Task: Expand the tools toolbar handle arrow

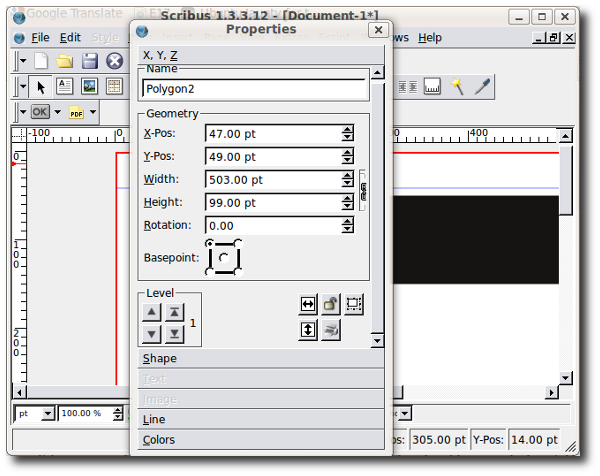Action: click(x=23, y=86)
